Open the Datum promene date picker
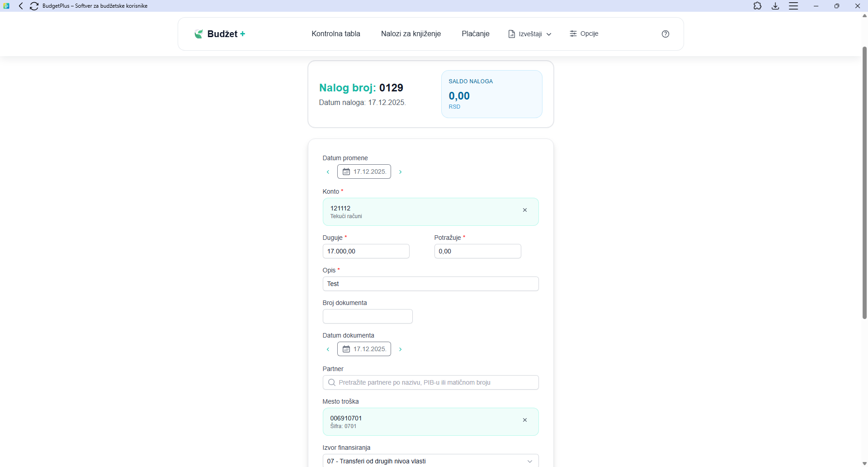This screenshot has height=467, width=868. pyautogui.click(x=364, y=172)
